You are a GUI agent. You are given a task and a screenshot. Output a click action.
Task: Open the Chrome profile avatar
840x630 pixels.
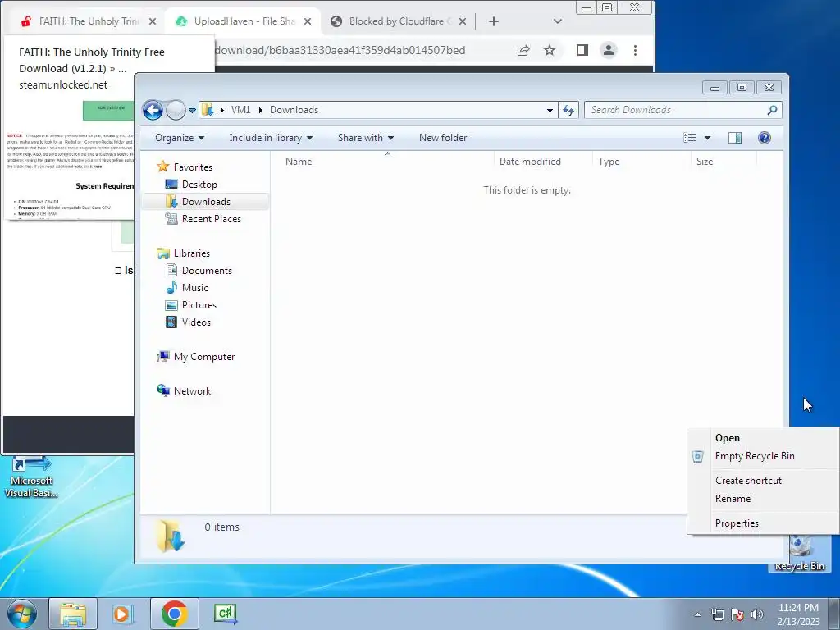click(x=609, y=50)
